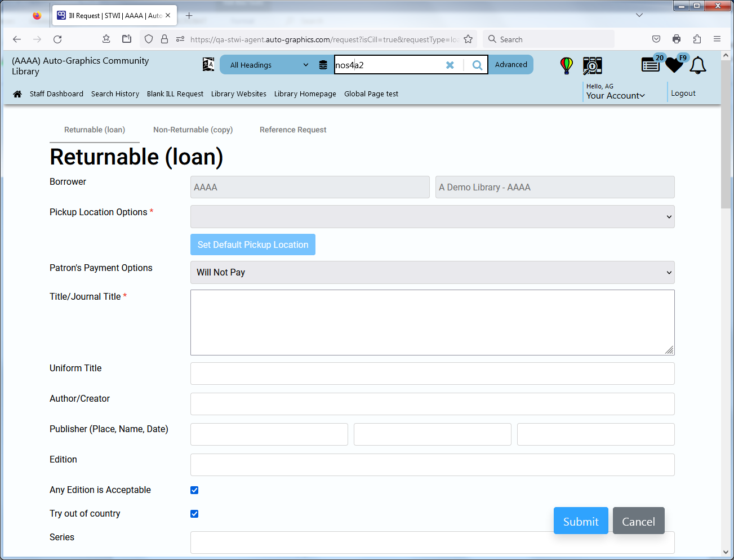
Task: Open the Firefox hamburger menu
Action: pyautogui.click(x=717, y=39)
